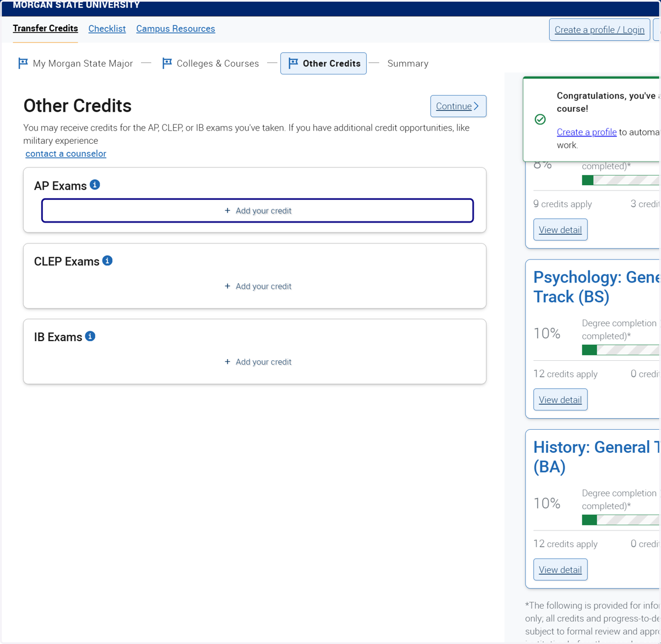Image resolution: width=661 pixels, height=644 pixels.
Task: Open the contact a counselor link
Action: pyautogui.click(x=66, y=154)
